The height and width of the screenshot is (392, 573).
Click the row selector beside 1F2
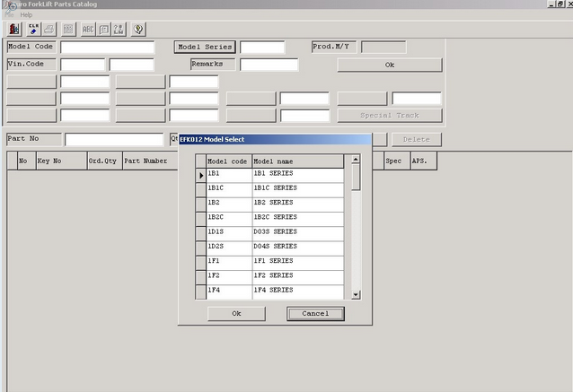point(200,278)
